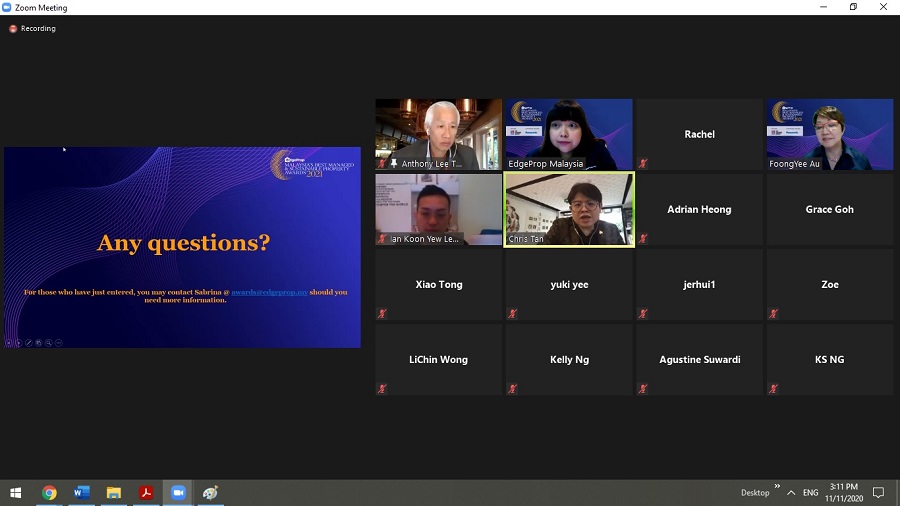900x506 pixels.
Task: Expand the Desktop toolbar double chevron
Action: [x=777, y=487]
